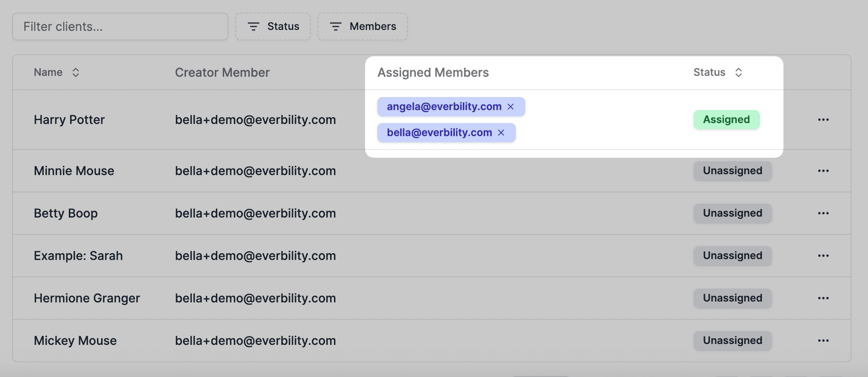Open the Status filter dropdown
This screenshot has height=377, width=868.
273,27
